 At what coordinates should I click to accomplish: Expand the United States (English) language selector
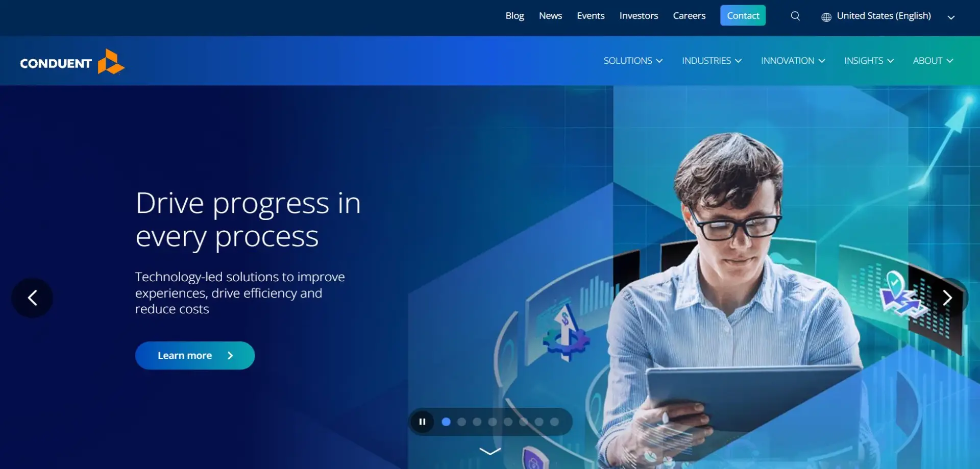[885, 16]
